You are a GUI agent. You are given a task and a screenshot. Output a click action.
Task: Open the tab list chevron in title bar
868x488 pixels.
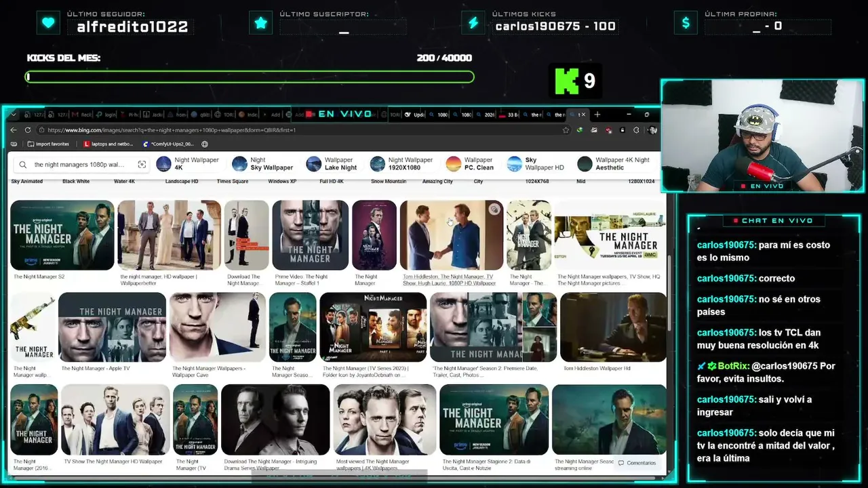(x=13, y=115)
